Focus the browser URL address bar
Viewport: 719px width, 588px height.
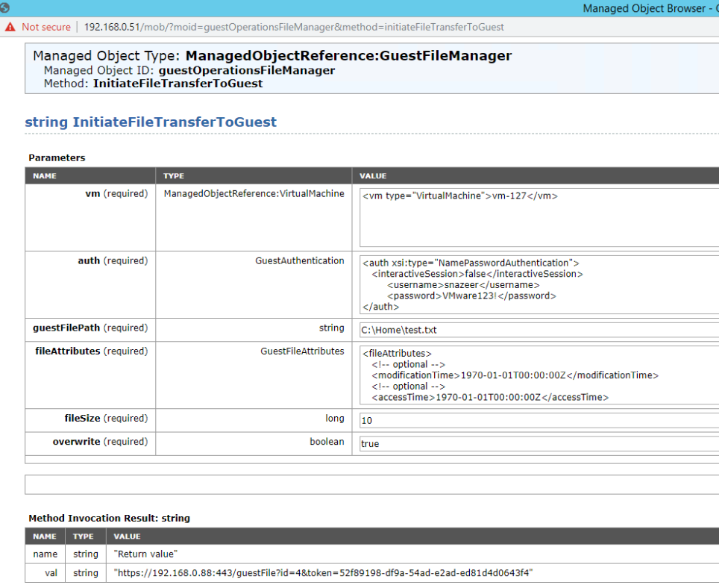294,27
